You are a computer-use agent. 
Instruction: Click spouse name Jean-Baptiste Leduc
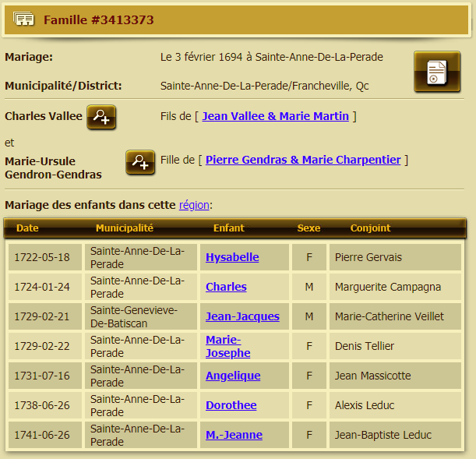pyautogui.click(x=383, y=435)
